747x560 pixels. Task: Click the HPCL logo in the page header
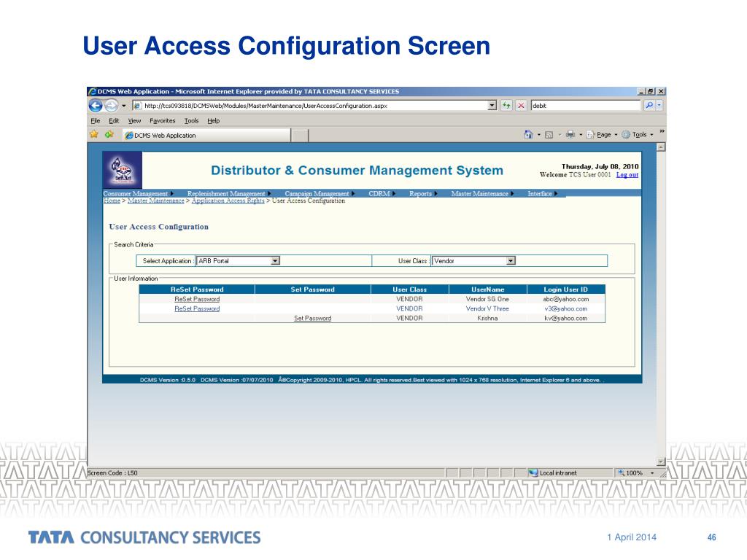pyautogui.click(x=123, y=170)
